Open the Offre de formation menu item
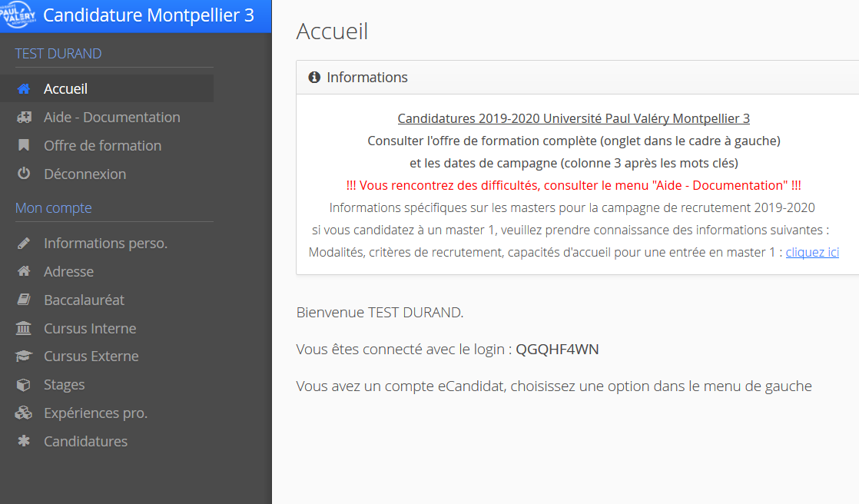The width and height of the screenshot is (859, 504). [x=102, y=146]
